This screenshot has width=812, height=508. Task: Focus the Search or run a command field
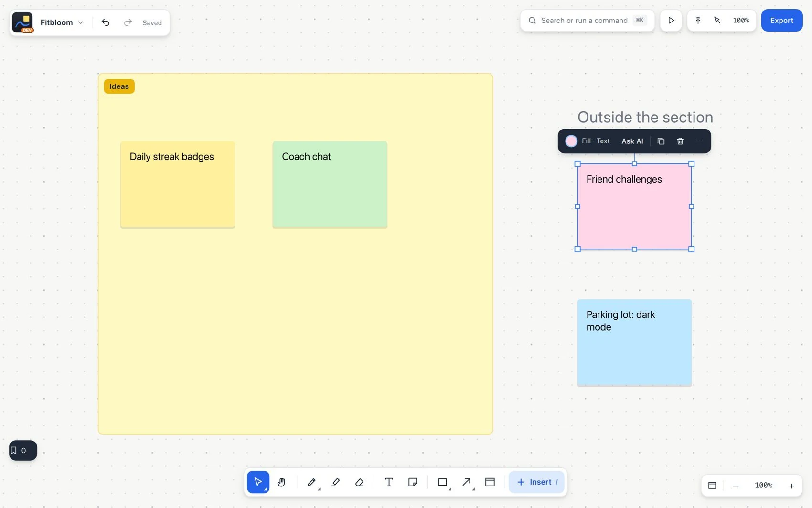tap(588, 21)
